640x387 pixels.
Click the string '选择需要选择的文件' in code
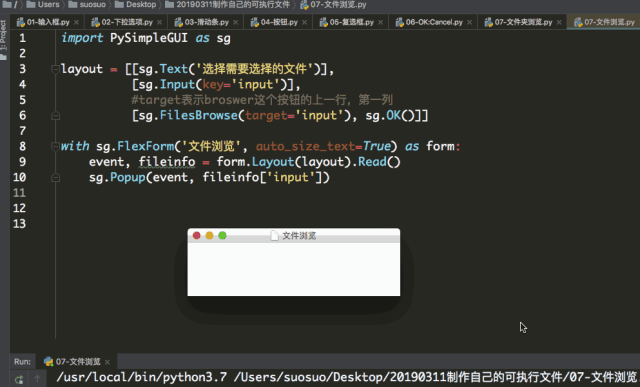255,69
